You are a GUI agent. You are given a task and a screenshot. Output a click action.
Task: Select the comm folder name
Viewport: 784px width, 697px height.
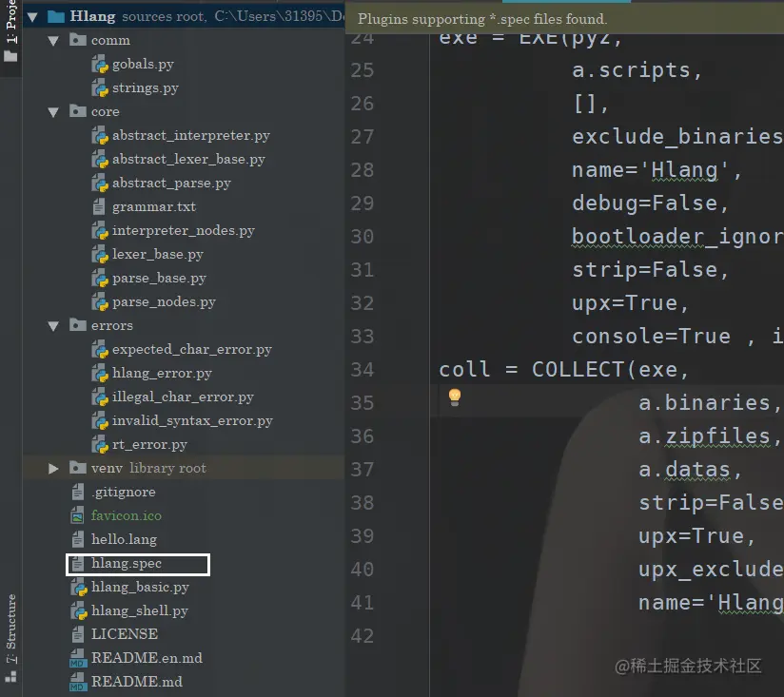[110, 41]
